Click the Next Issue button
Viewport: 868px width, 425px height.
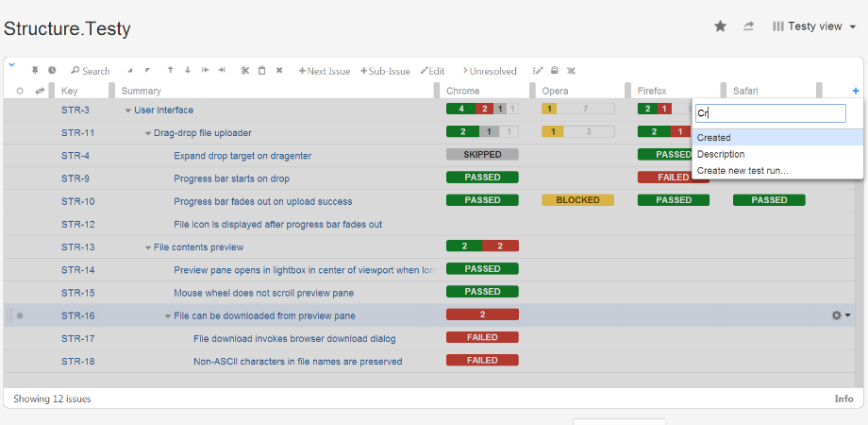[x=325, y=71]
